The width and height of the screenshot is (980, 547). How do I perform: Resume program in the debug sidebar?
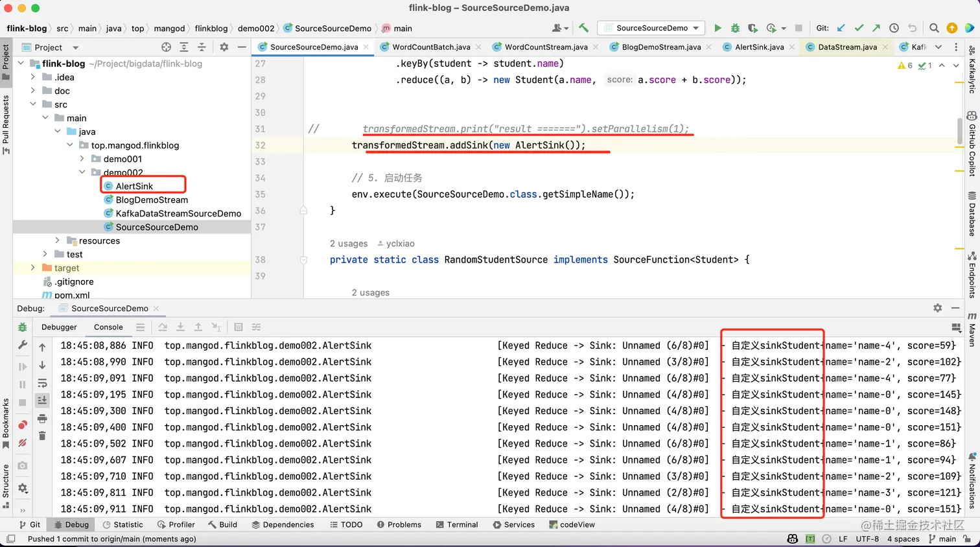23,366
